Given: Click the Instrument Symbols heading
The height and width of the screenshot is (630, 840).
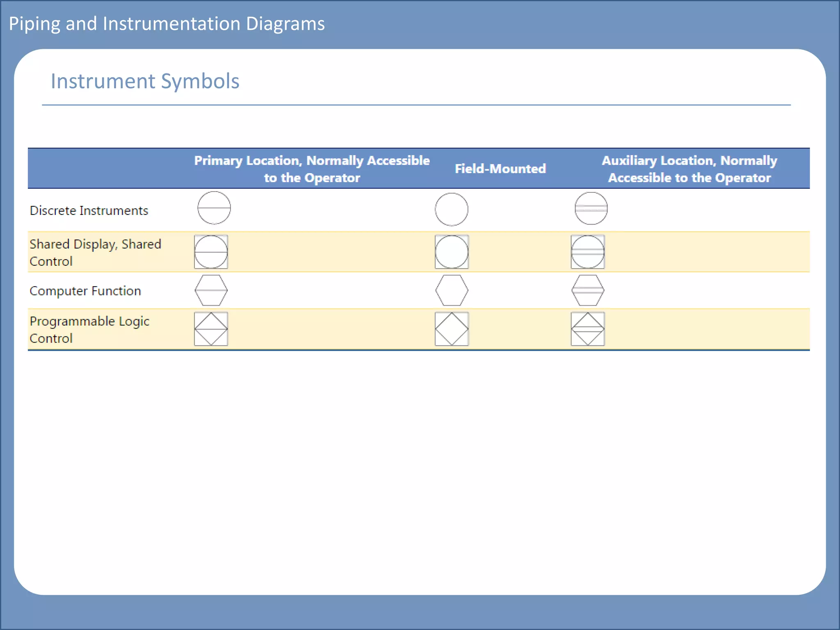Looking at the screenshot, I should point(145,81).
